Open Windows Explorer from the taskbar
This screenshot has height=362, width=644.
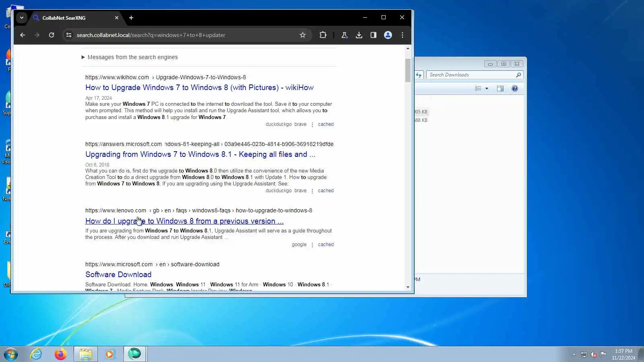pos(86,354)
